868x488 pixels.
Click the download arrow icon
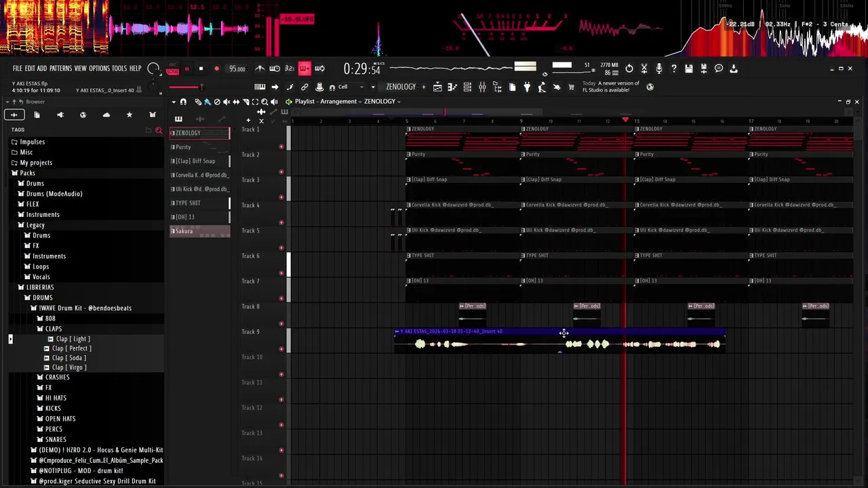734,68
